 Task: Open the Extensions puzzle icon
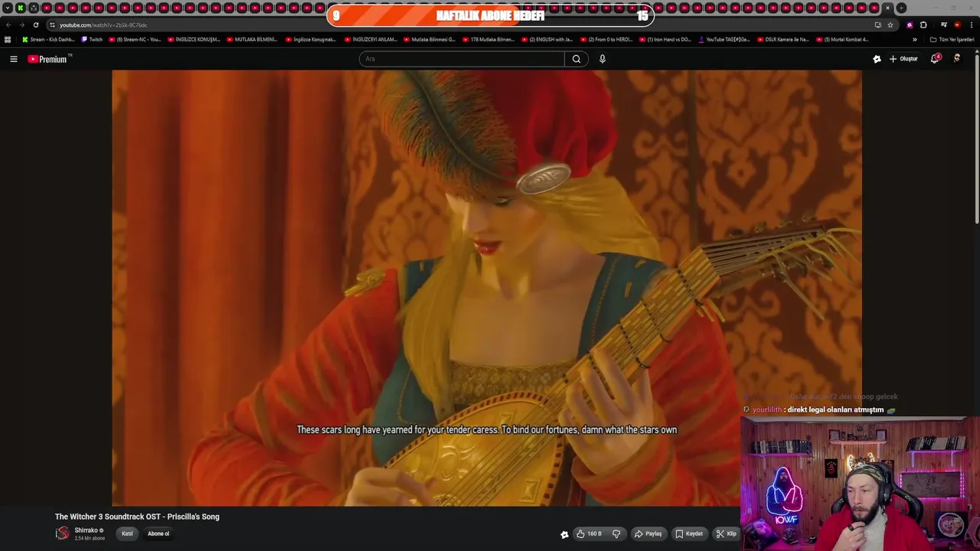[923, 24]
